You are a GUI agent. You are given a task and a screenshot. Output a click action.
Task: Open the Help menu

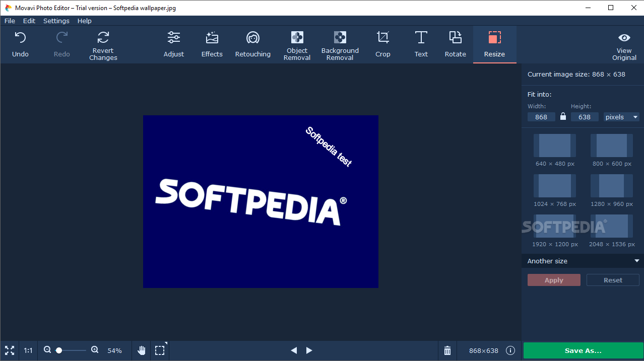point(85,21)
